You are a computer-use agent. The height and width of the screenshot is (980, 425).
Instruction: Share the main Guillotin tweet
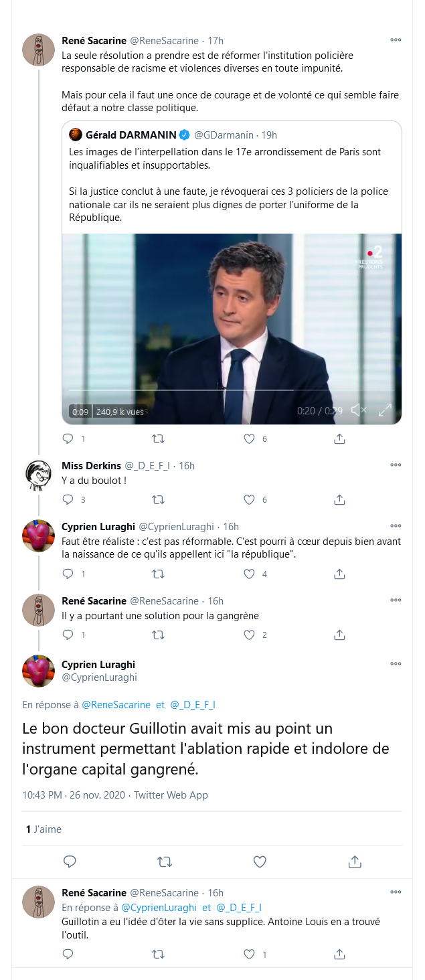(x=355, y=861)
